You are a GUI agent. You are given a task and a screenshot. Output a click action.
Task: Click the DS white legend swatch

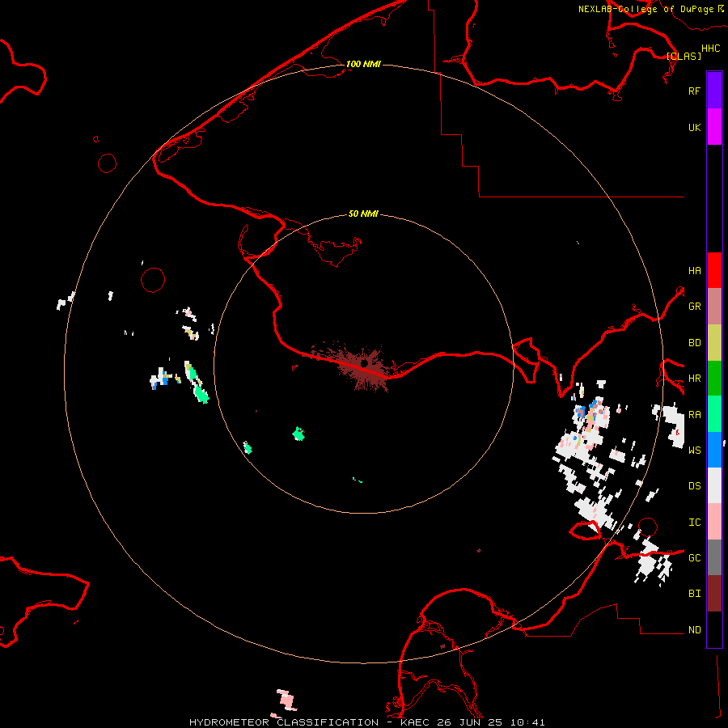tap(714, 485)
